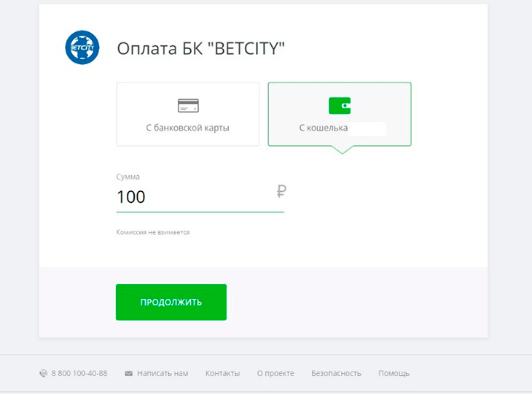Image resolution: width=532 pixels, height=394 pixels.
Task: Open the Безопасность footer link
Action: pyautogui.click(x=336, y=374)
